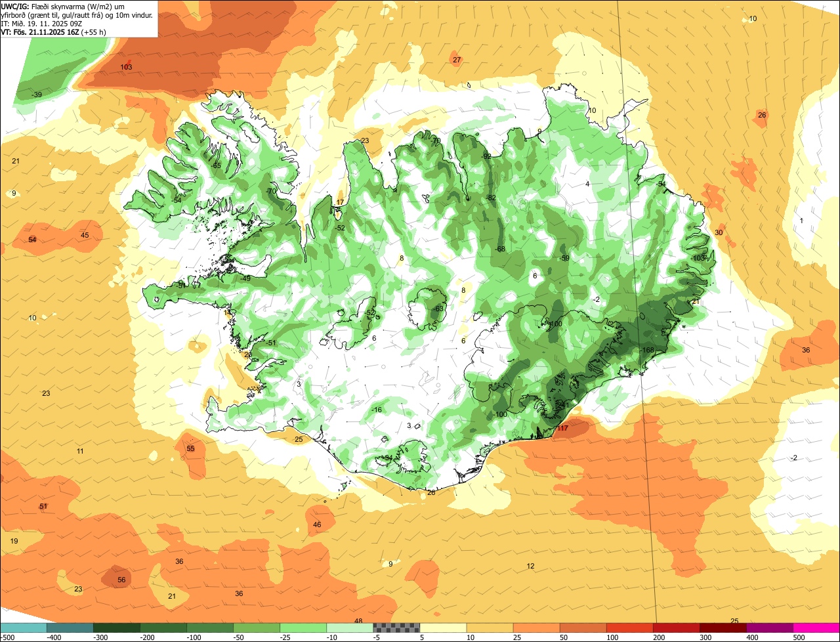Image resolution: width=840 pixels, height=642 pixels.
Task: Click the legend tick label 400
Action: pyautogui.click(x=753, y=637)
